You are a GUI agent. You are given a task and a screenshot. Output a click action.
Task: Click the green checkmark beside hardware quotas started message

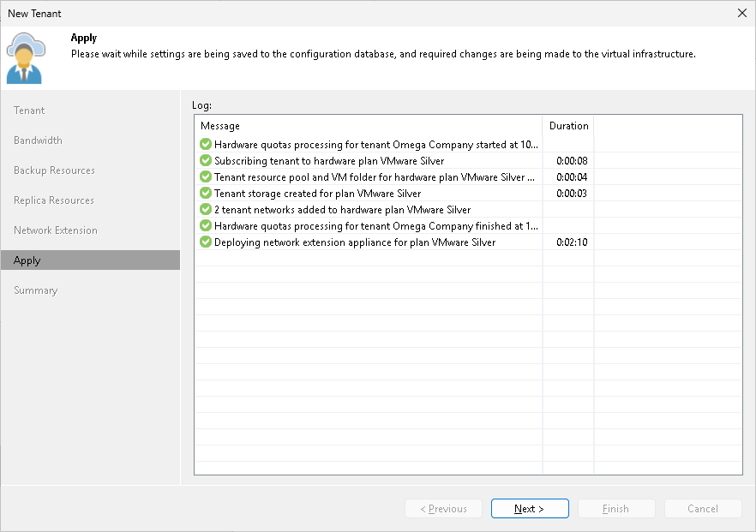(x=206, y=144)
